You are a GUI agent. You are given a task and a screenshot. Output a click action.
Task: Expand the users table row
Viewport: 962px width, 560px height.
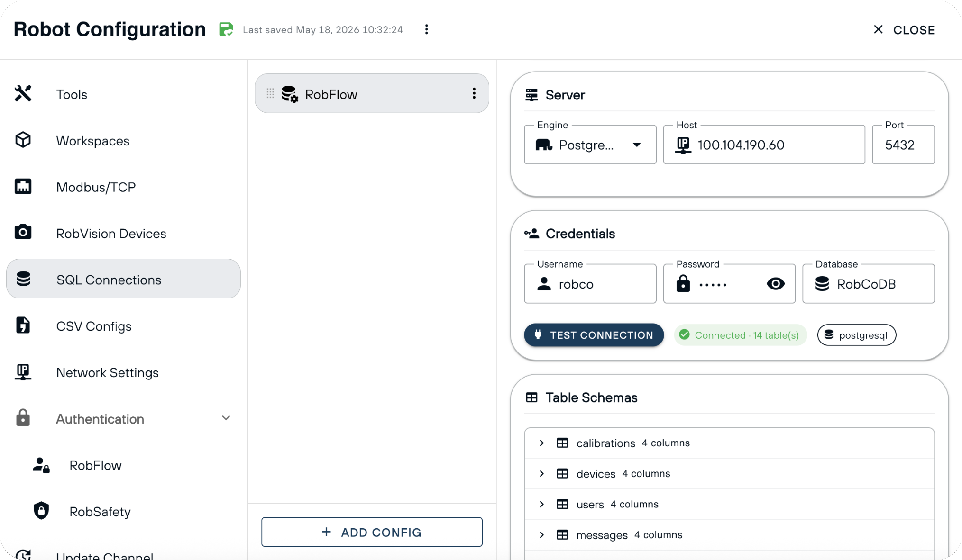(541, 504)
